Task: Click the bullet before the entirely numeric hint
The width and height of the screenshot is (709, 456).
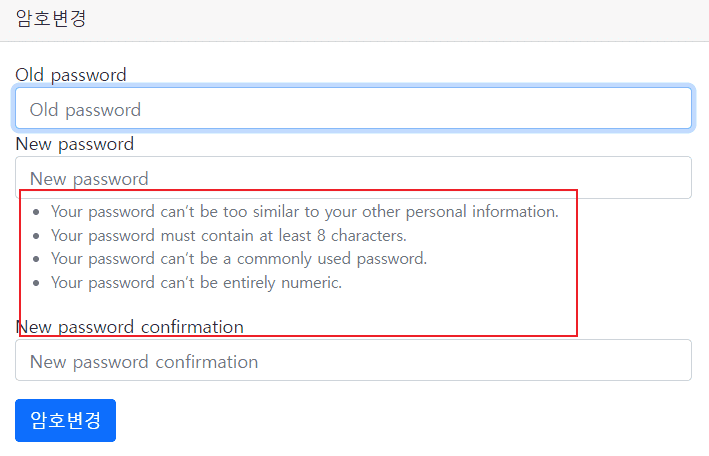Action: click(x=37, y=283)
